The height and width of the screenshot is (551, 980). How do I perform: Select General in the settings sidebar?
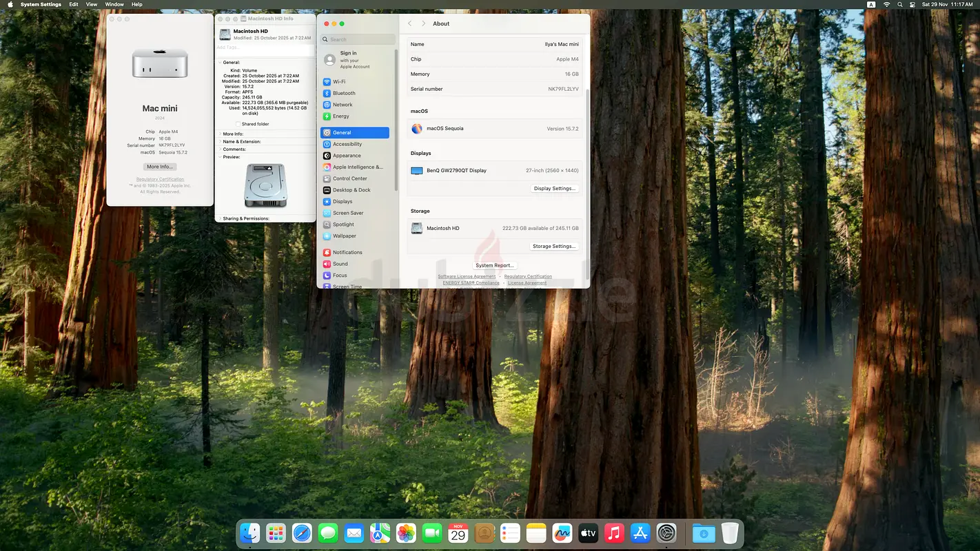pos(356,133)
